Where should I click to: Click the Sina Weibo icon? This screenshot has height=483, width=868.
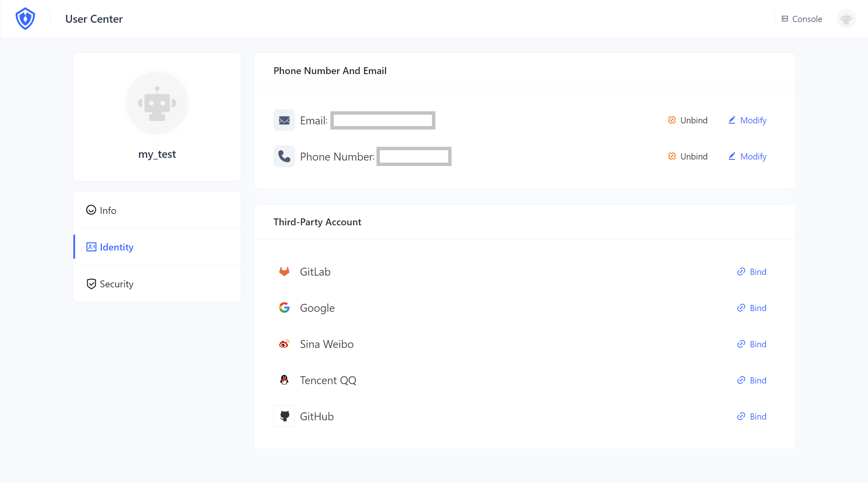(x=284, y=344)
